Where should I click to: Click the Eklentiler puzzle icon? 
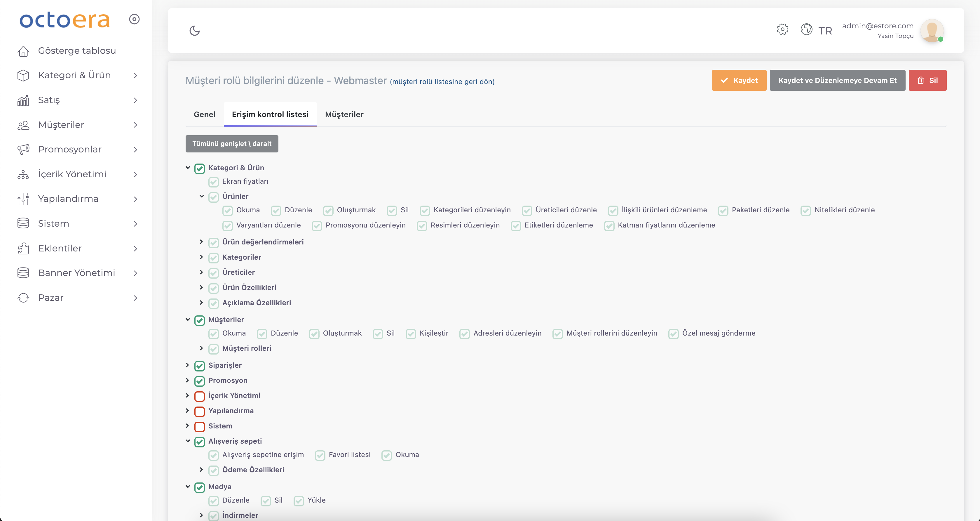click(x=23, y=248)
